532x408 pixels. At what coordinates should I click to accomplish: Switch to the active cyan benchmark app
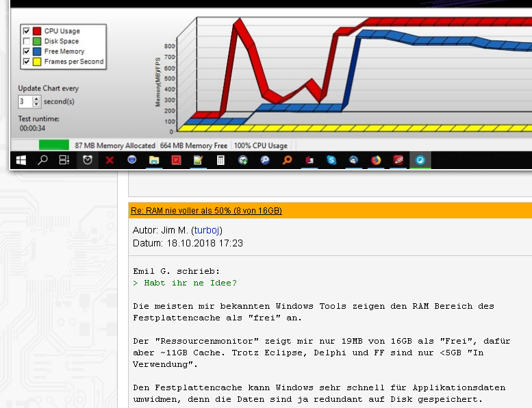pos(420,160)
